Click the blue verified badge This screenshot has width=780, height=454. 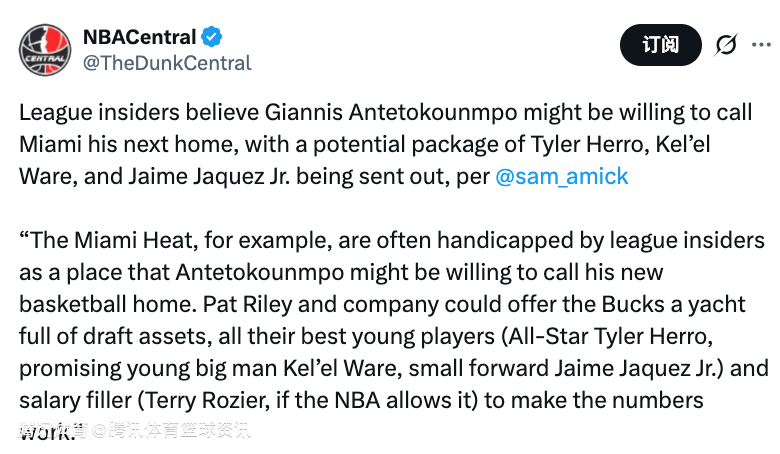(212, 37)
